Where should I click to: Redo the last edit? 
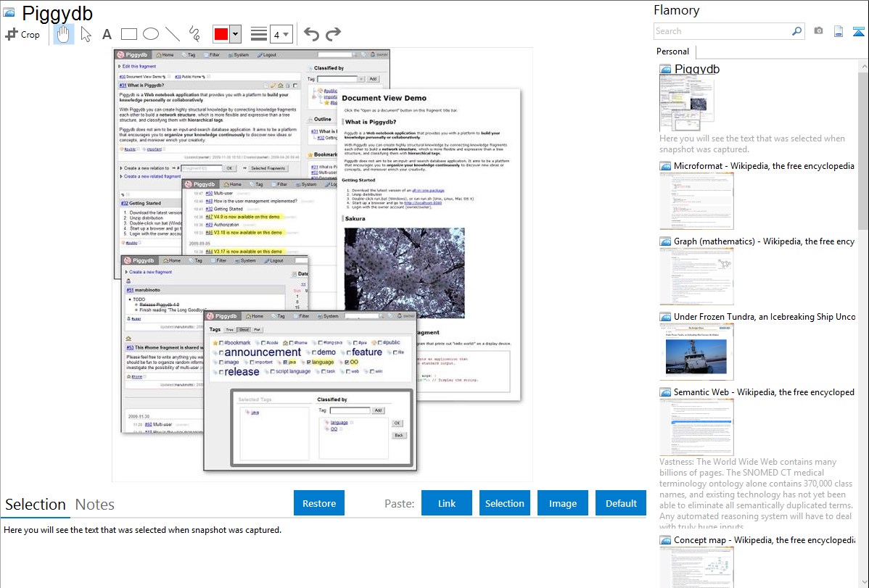coord(333,34)
